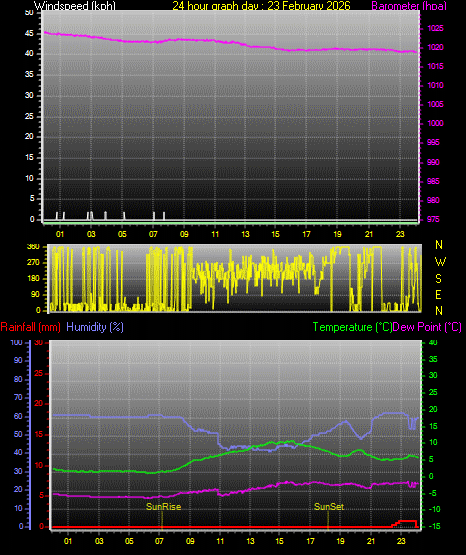The image size is (466, 555).
Task: Click the 24 hour graph day title
Action: click(x=261, y=6)
